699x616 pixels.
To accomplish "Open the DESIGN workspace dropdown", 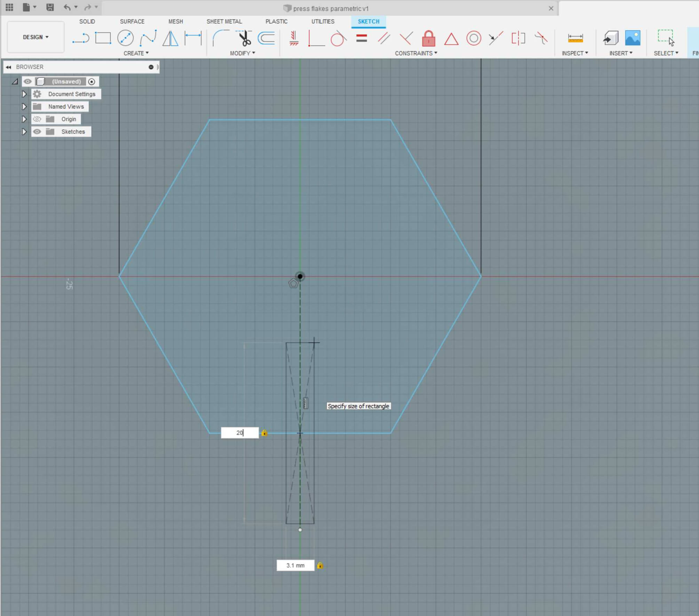I will tap(35, 37).
